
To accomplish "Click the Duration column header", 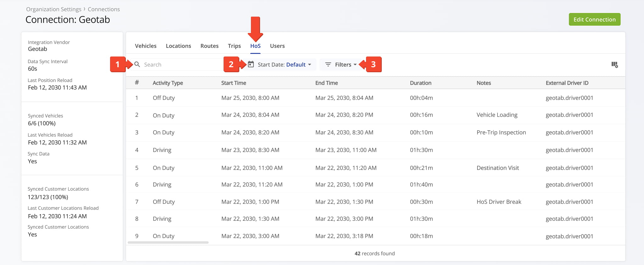I will pos(420,83).
